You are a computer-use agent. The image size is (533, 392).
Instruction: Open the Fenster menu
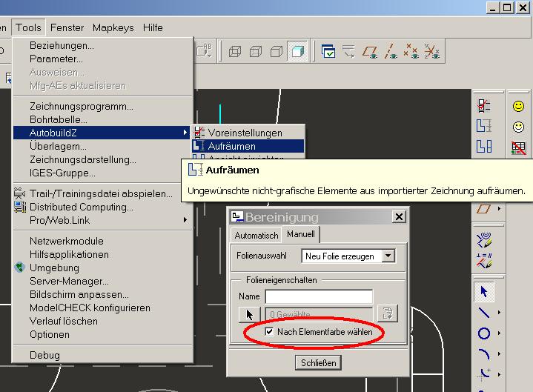(67, 27)
